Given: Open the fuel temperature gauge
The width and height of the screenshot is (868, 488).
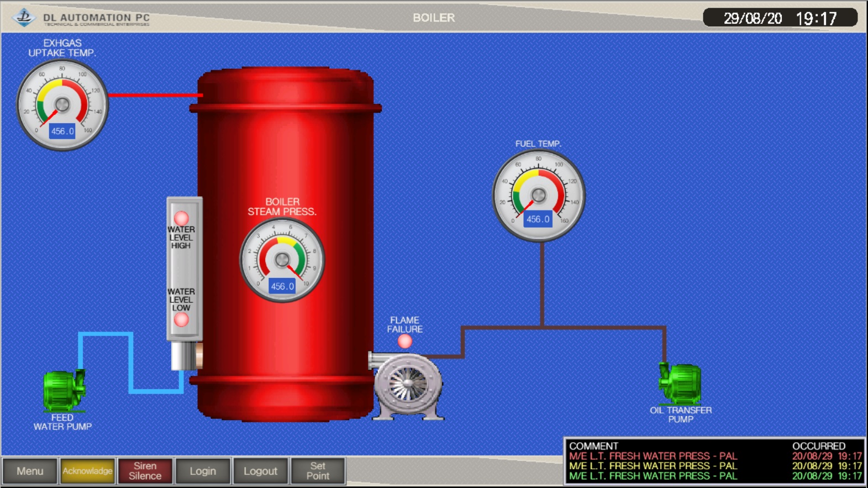Looking at the screenshot, I should coord(538,195).
